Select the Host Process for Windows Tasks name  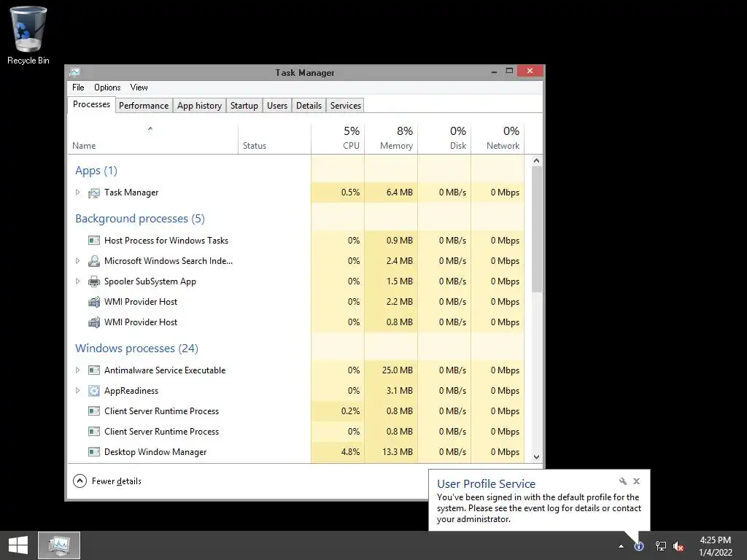pyautogui.click(x=166, y=241)
